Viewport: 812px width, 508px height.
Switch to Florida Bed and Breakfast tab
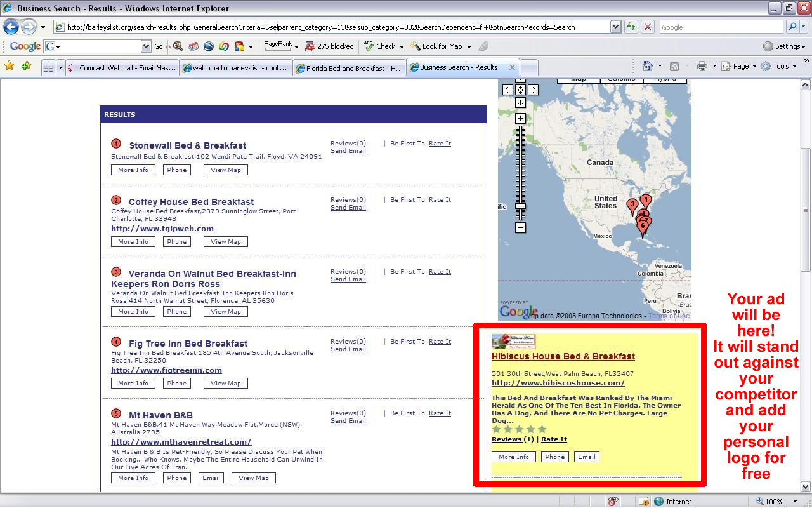point(349,68)
